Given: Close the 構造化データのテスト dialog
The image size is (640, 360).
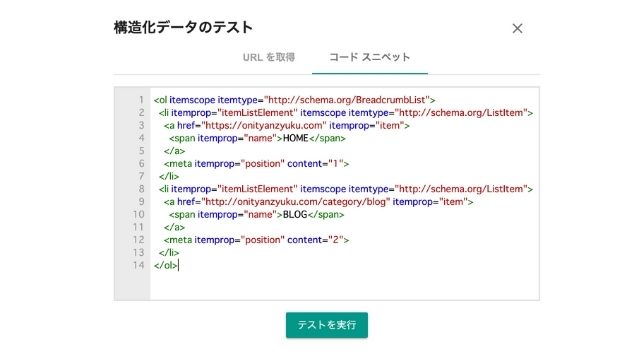Looking at the screenshot, I should pyautogui.click(x=517, y=29).
